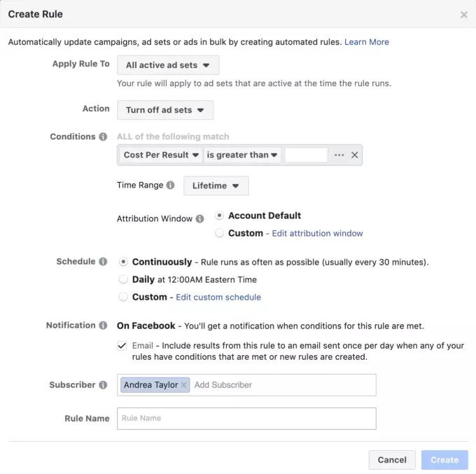Remove Andrea Taylor from subscribers
This screenshot has width=476, height=474.
[183, 385]
